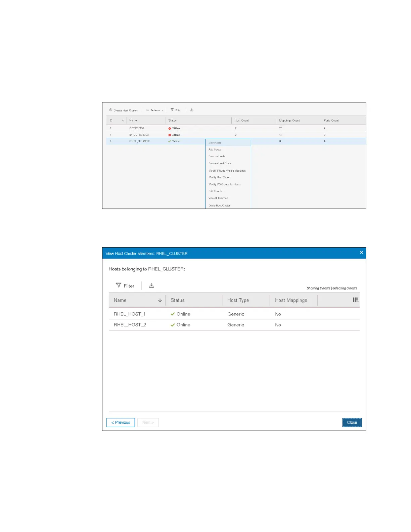
Task: Select View Hosts from the context menu
Action: pyautogui.click(x=215, y=143)
